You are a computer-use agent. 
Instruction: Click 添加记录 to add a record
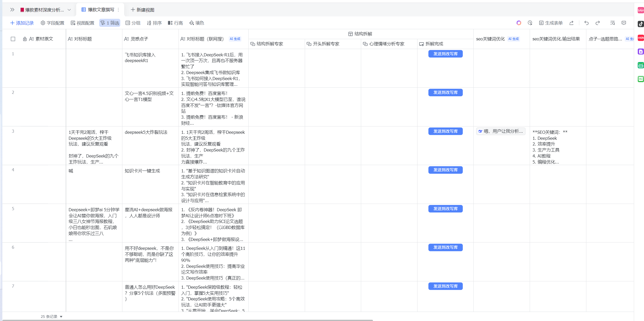tap(22, 23)
